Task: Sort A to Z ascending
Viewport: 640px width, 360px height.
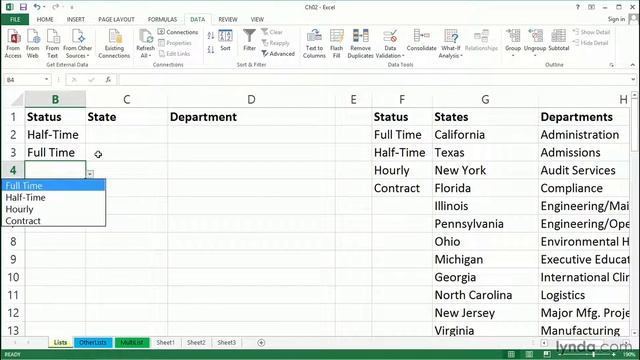Action: (211, 36)
